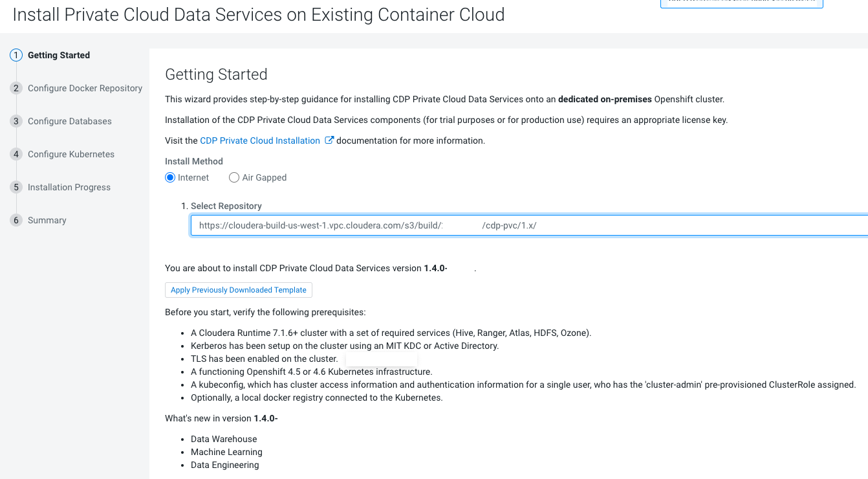Choose the Air Gapped radio option
Screen dimensions: 868x479
click(234, 178)
